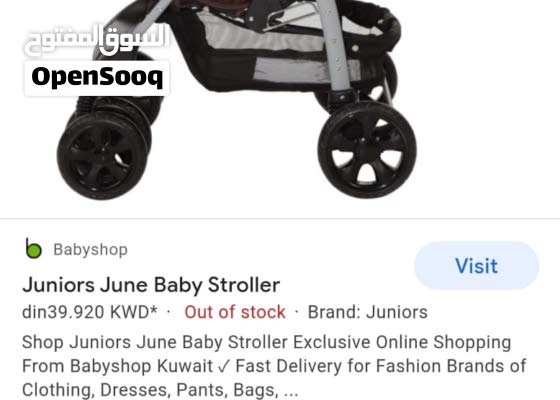Click the Babyshop source name
The image size is (560, 400).
90,249
